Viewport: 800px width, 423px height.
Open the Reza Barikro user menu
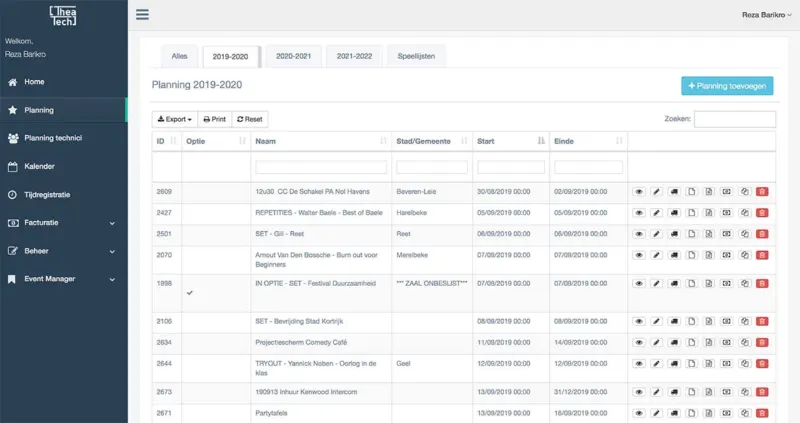click(766, 15)
